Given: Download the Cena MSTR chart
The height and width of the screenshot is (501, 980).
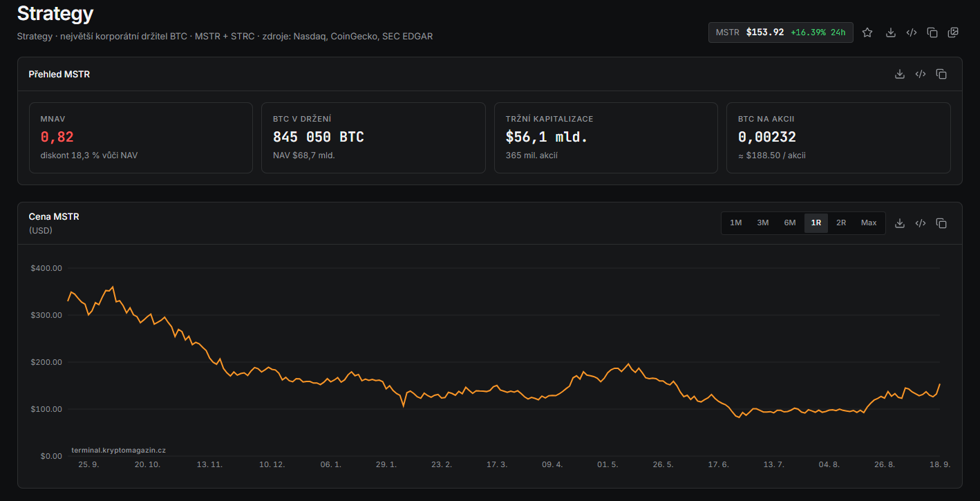Looking at the screenshot, I should [900, 223].
